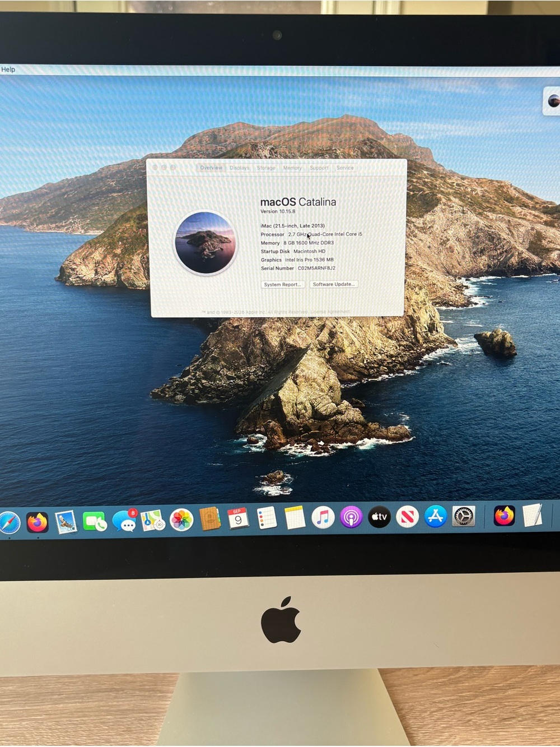
Task: Open the Service tab
Action: 345,168
